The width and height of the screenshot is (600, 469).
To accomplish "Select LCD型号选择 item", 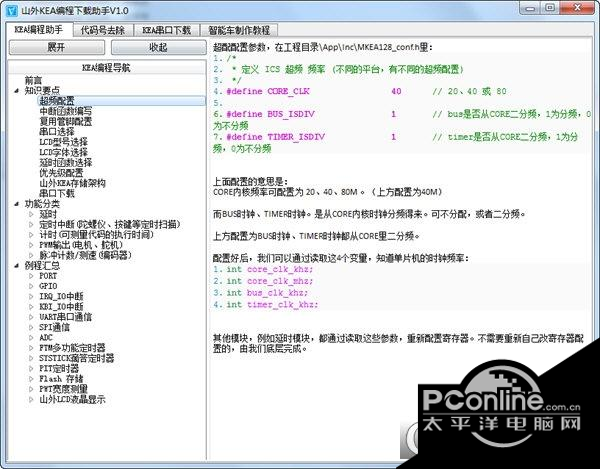I will pyautogui.click(x=63, y=142).
